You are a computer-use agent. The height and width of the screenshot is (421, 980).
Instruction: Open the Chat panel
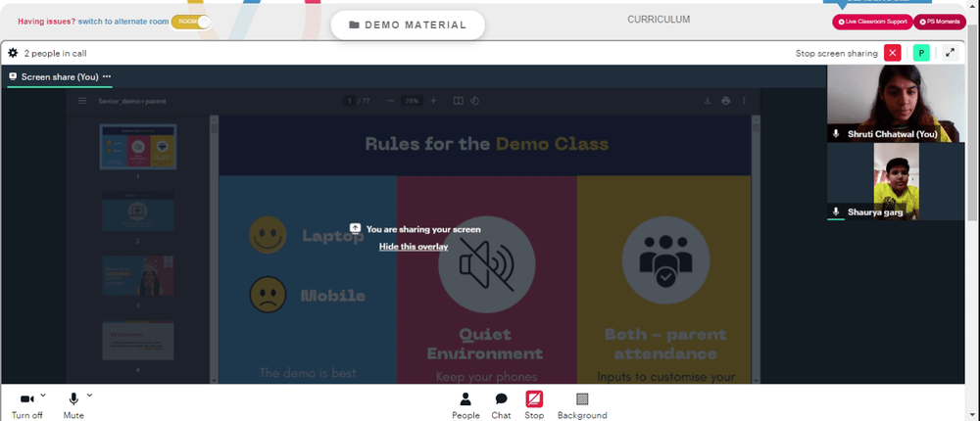[501, 405]
